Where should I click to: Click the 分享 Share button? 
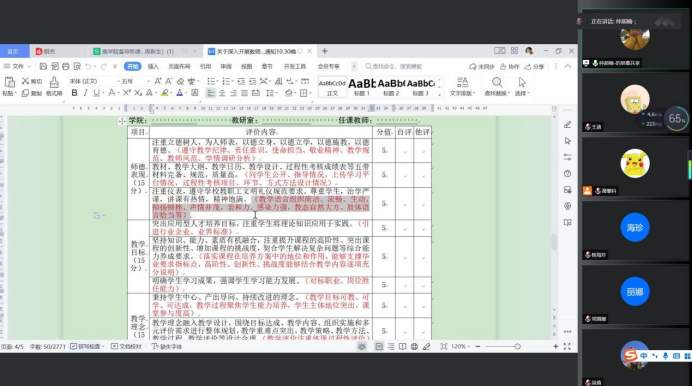(534, 66)
